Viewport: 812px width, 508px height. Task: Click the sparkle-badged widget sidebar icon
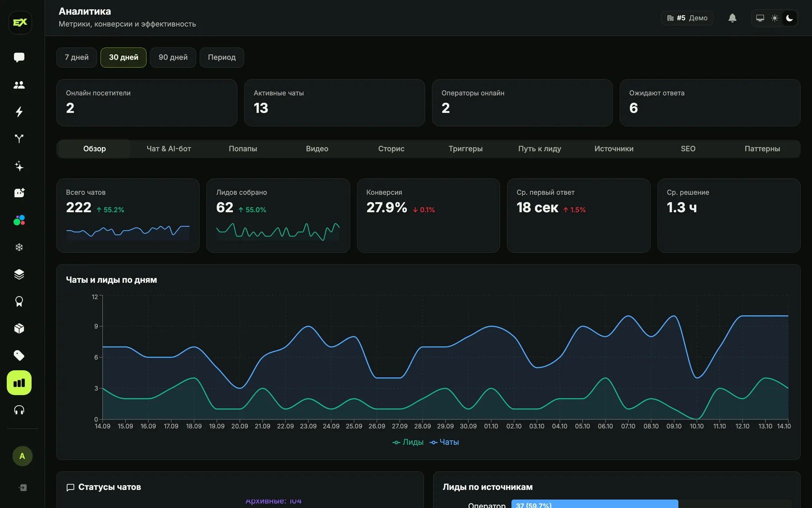(19, 193)
